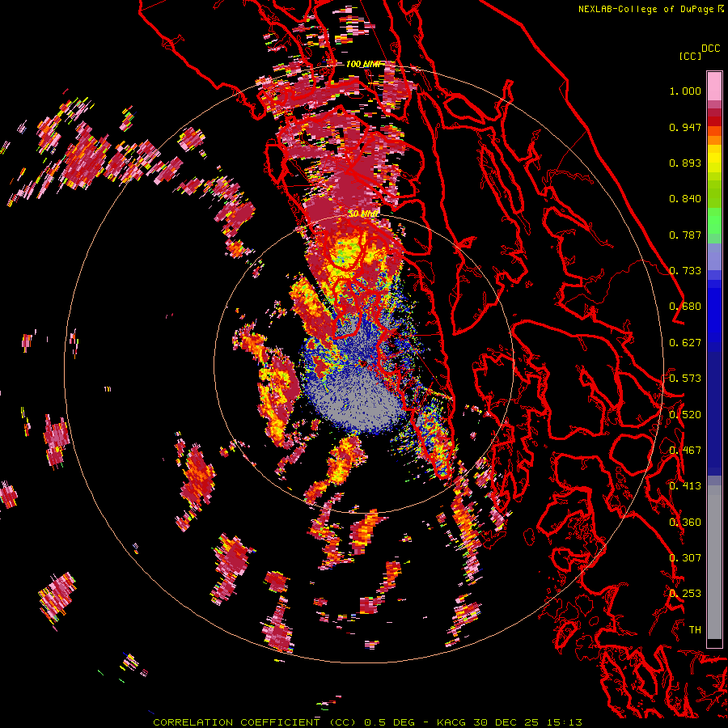Select the 0.680 scale value
Viewport: 728px width, 728px height.
click(685, 307)
